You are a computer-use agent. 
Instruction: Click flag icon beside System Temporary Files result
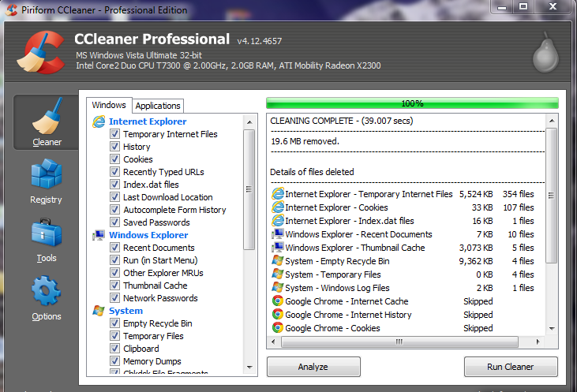tap(278, 274)
